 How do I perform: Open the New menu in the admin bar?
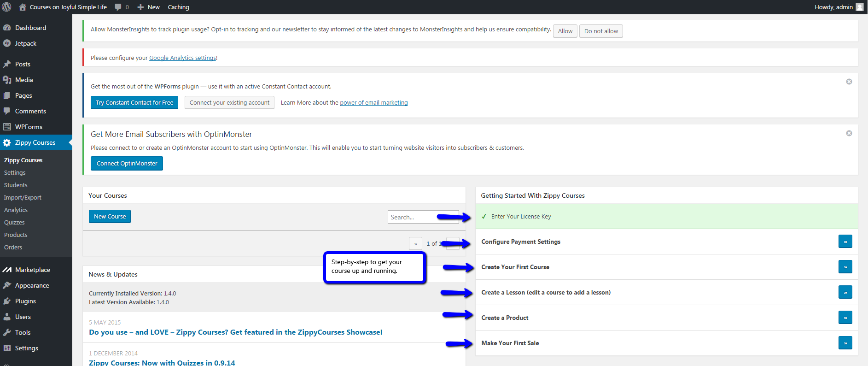click(149, 7)
